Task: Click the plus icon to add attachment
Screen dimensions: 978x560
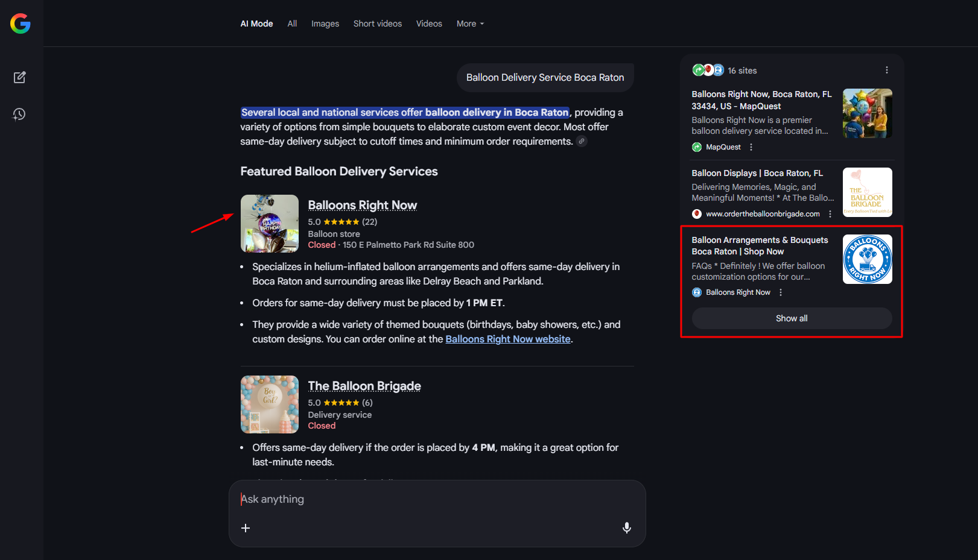Action: coord(246,528)
